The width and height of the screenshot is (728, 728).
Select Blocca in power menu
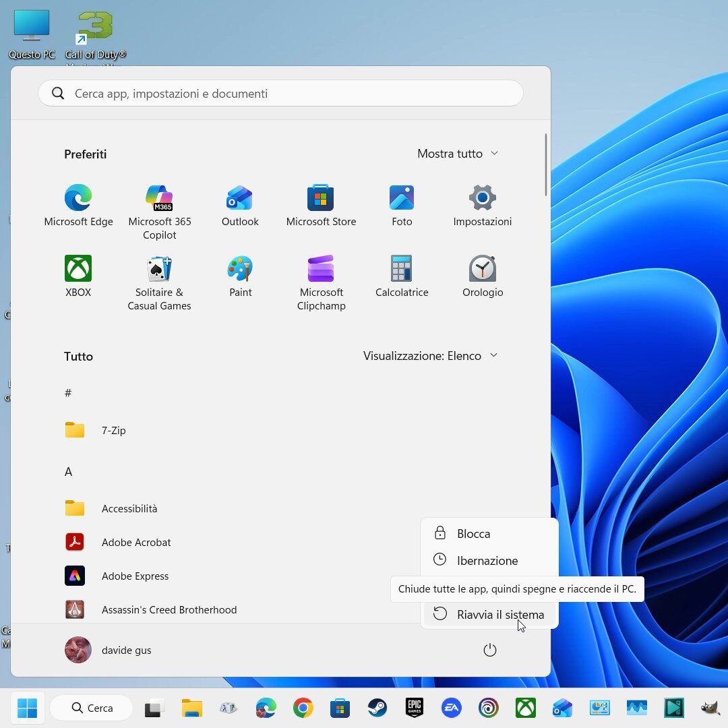coord(490,533)
